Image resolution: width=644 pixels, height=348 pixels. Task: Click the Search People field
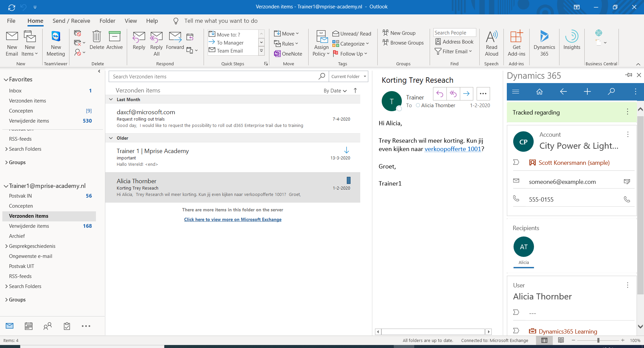454,32
